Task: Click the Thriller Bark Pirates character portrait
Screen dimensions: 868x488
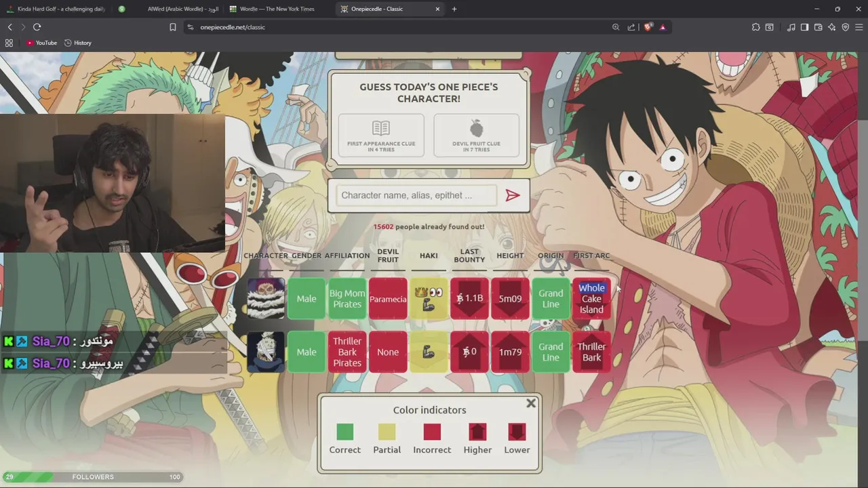Action: coord(266,352)
